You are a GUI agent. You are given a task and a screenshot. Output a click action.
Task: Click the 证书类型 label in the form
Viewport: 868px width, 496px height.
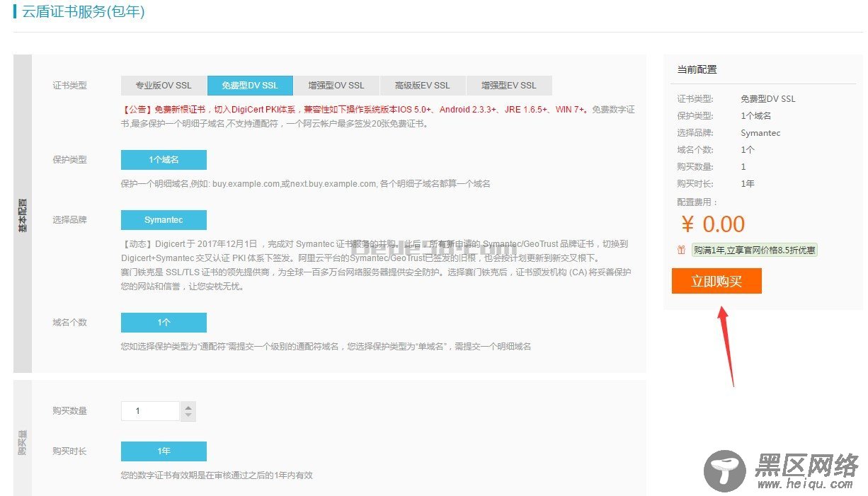point(69,86)
